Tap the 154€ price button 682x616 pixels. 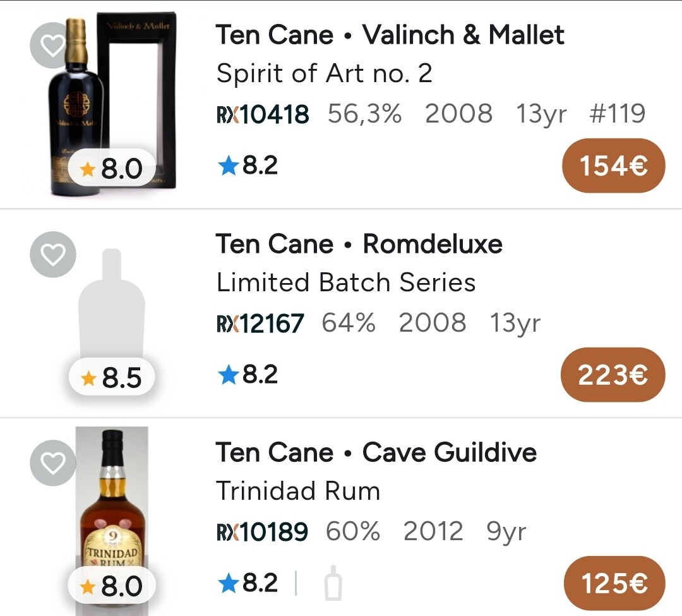(613, 166)
